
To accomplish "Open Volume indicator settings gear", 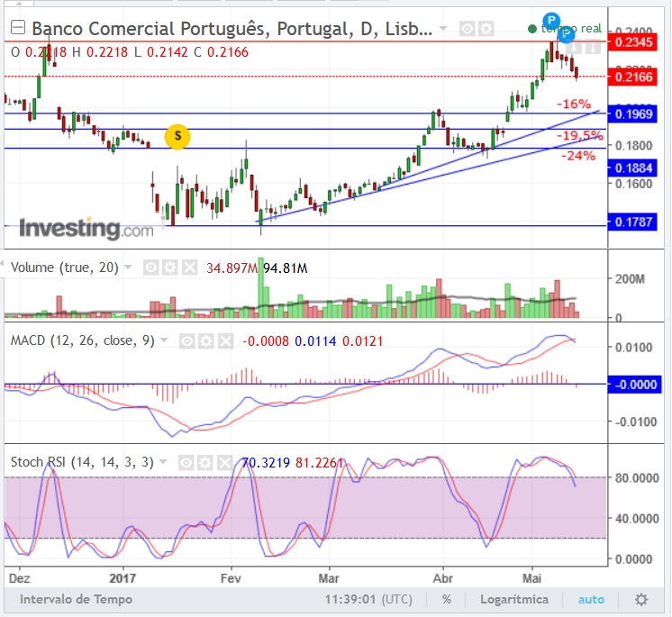I will click(x=170, y=268).
